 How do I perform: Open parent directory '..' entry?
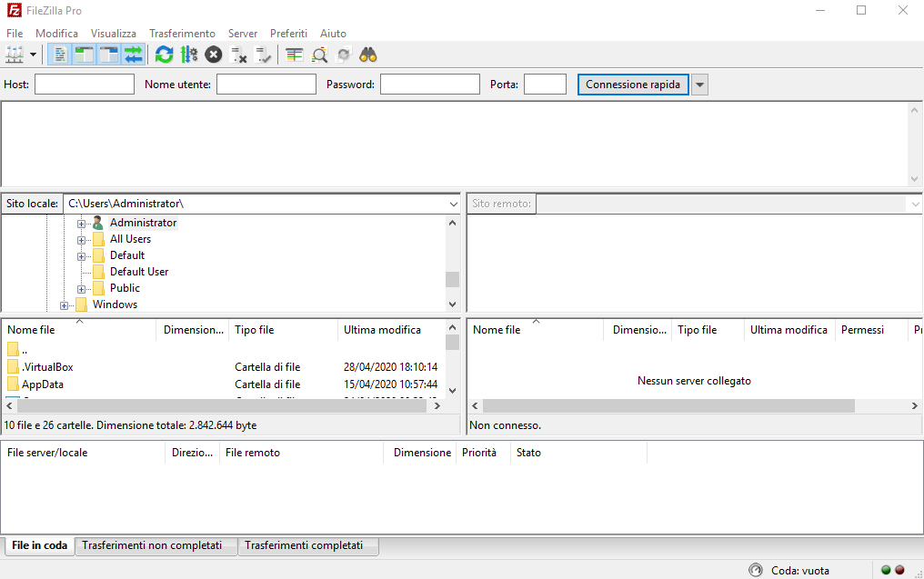(x=223, y=350)
